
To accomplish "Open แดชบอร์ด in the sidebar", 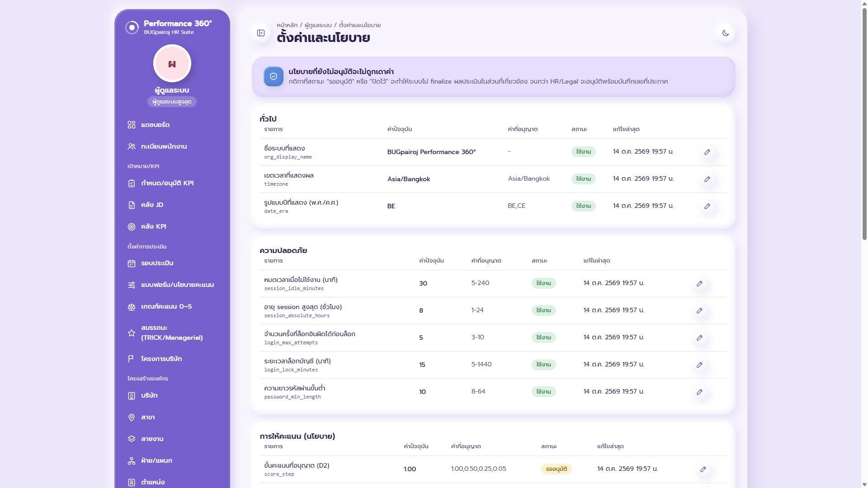I will (x=172, y=125).
